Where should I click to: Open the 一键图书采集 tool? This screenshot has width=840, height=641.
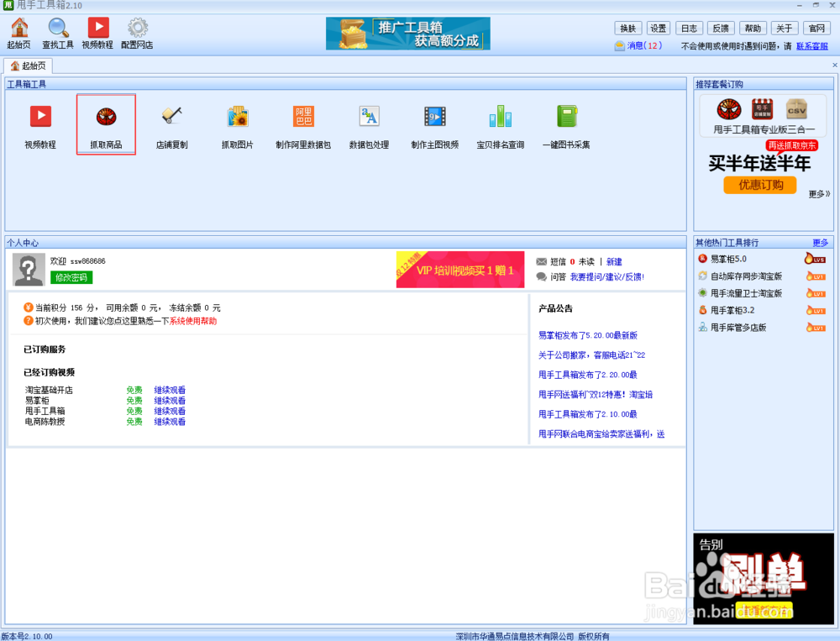coord(566,127)
